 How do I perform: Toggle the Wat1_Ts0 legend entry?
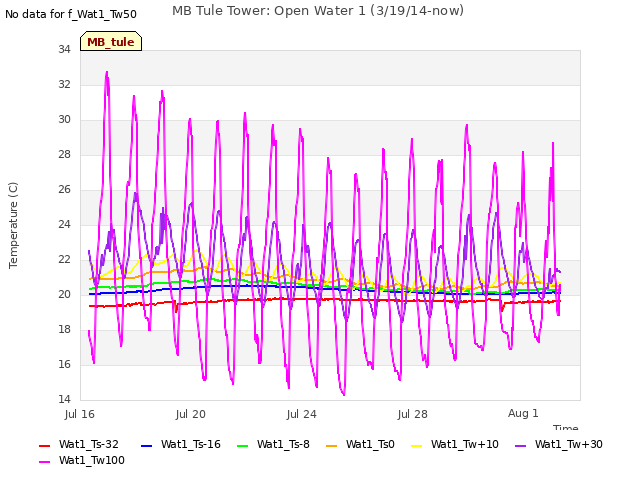360,444
